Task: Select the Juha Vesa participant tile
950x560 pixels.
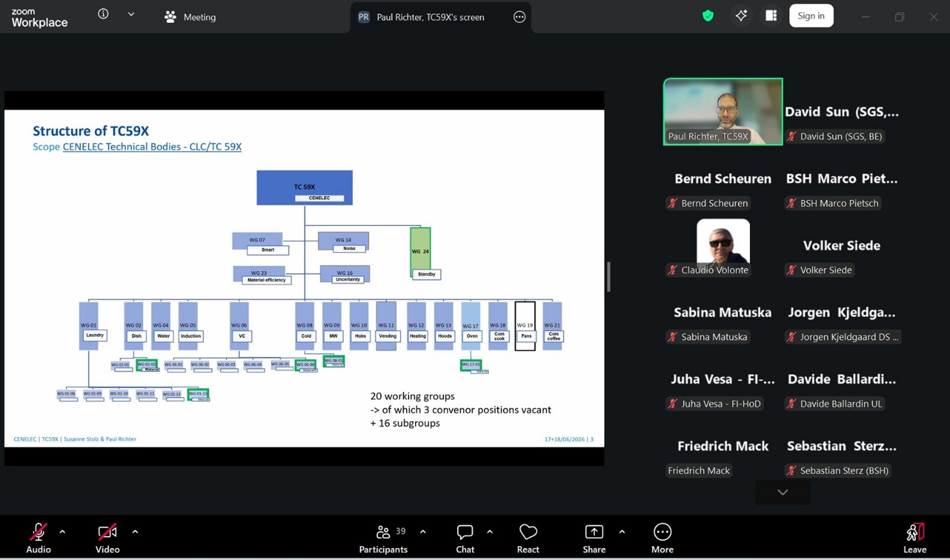Action: (723, 379)
